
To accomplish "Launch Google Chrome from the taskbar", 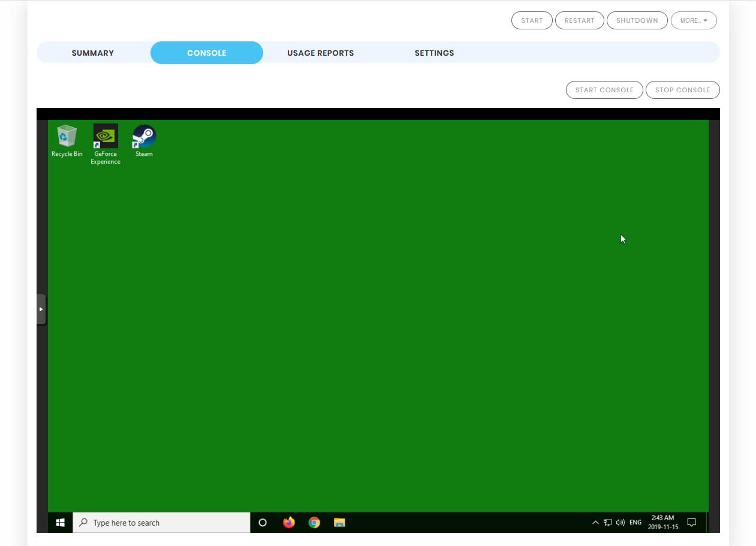I will click(314, 523).
